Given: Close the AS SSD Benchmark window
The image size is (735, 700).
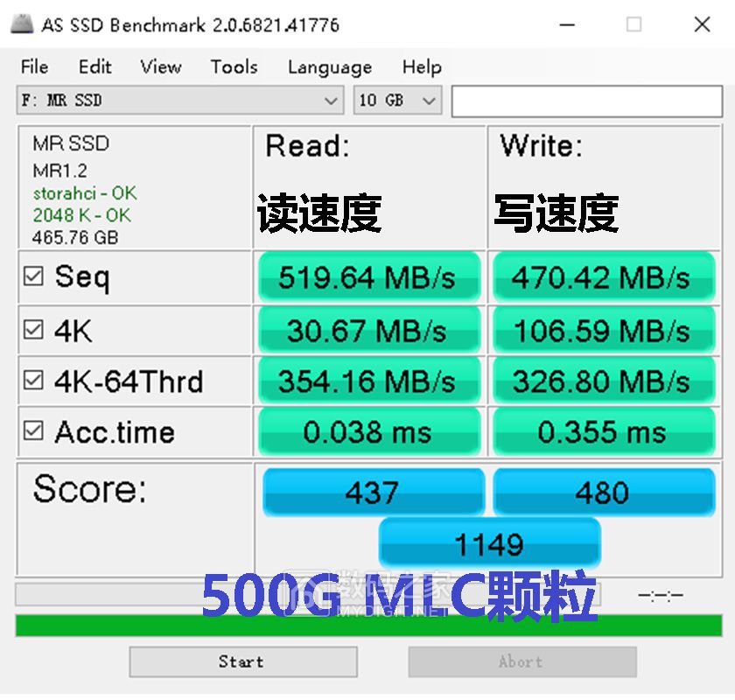Looking at the screenshot, I should click(701, 24).
